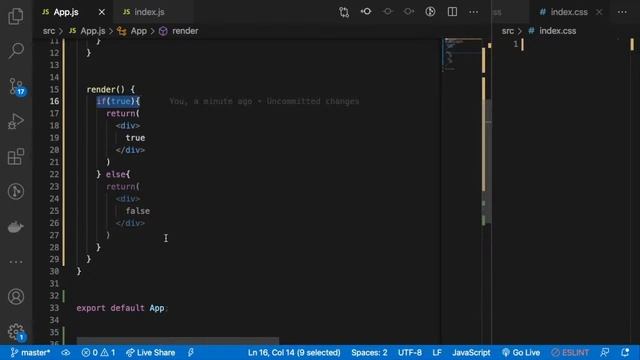Click the App.js breadcrumb segment
The width and height of the screenshot is (640, 360).
point(93,31)
